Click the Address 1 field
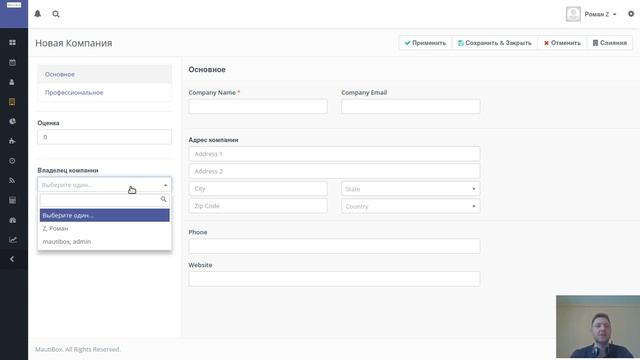The height and width of the screenshot is (360, 640). (x=334, y=154)
